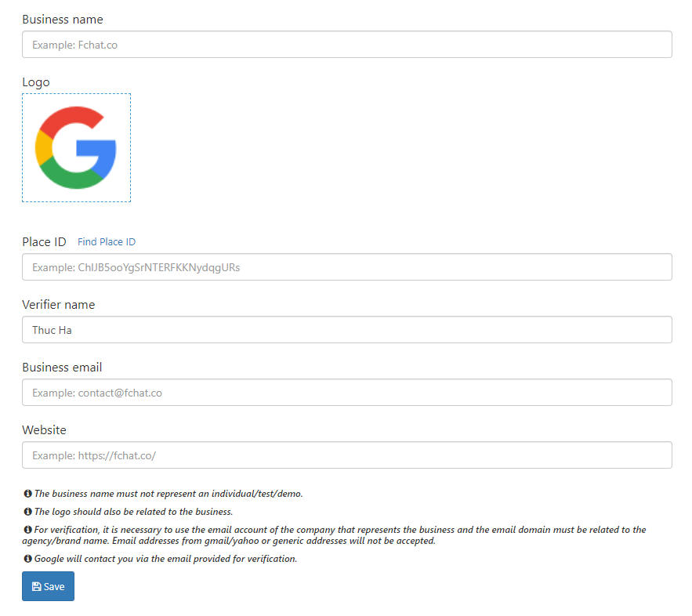Click the floppy disk icon inside Save
The height and width of the screenshot is (616, 692).
[37, 586]
